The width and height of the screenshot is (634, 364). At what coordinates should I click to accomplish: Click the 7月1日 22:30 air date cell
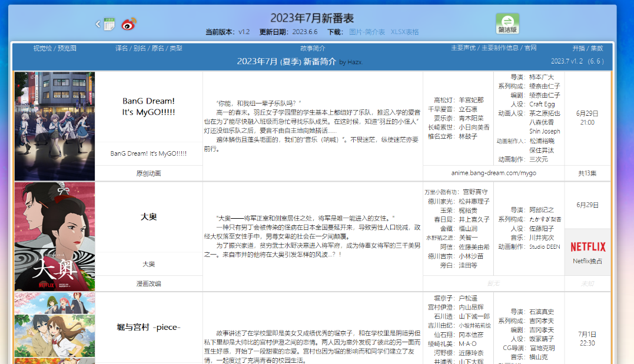tap(587, 339)
